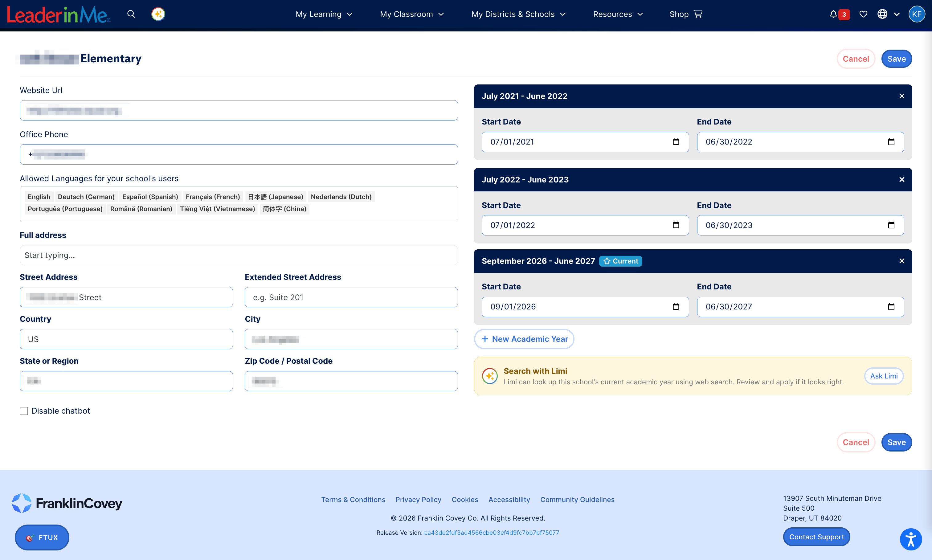Click the Ask Limi button
932x560 pixels.
click(884, 376)
